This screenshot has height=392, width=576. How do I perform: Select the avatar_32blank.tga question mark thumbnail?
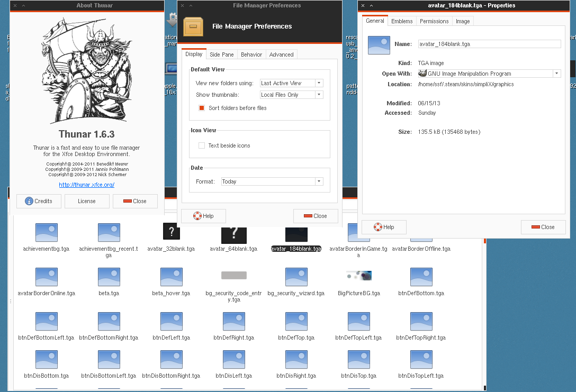(171, 232)
